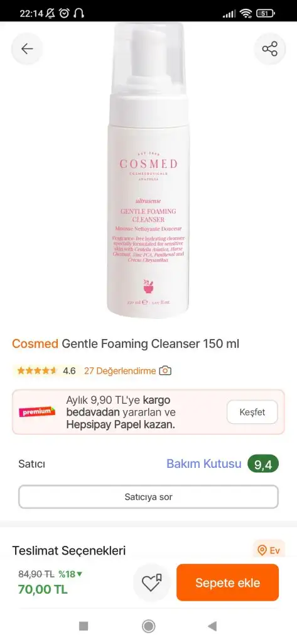
Task: Click the Keşfet button
Action: tap(252, 412)
